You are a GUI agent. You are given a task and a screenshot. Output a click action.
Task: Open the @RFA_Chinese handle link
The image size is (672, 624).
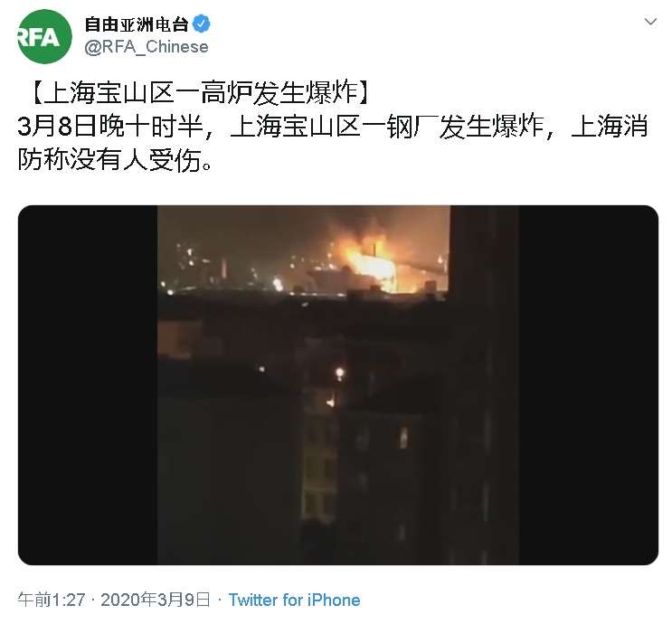click(x=147, y=47)
